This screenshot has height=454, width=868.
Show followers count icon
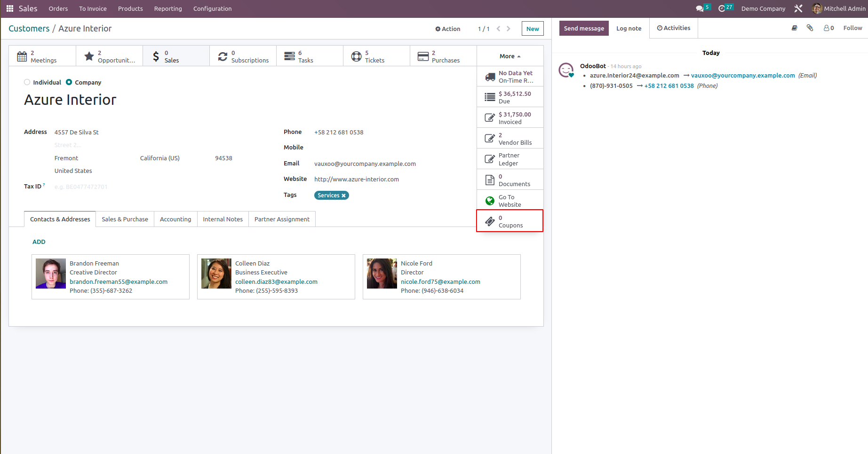(828, 28)
